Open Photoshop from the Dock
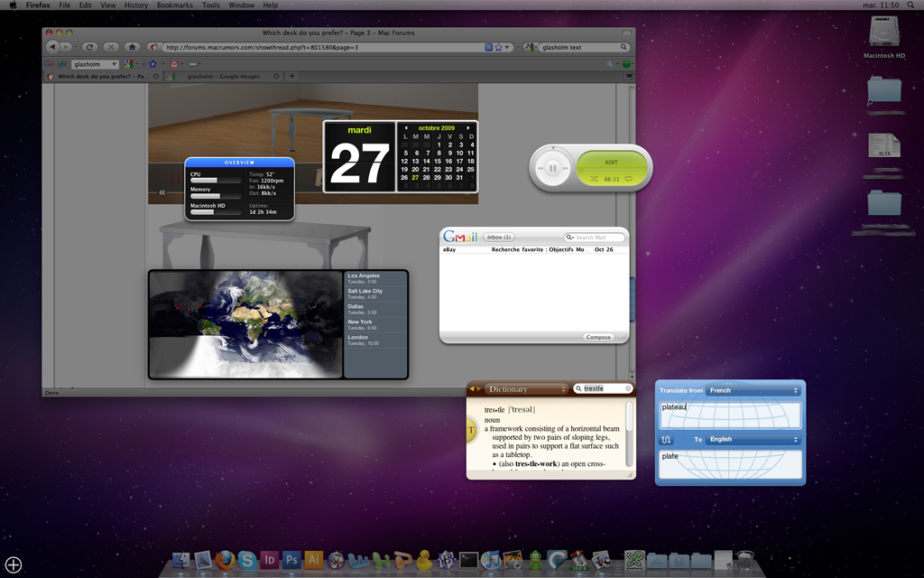This screenshot has height=578, width=924. [x=291, y=560]
